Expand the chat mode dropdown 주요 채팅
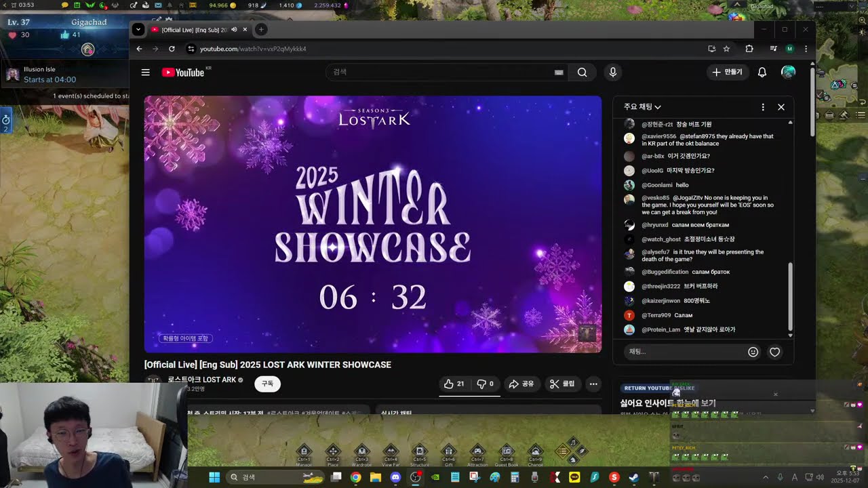868x488 pixels. click(x=642, y=107)
